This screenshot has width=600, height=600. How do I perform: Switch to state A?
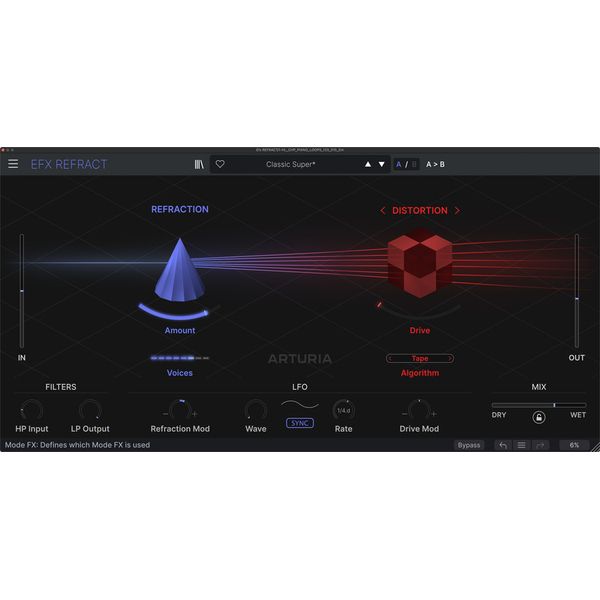point(399,165)
